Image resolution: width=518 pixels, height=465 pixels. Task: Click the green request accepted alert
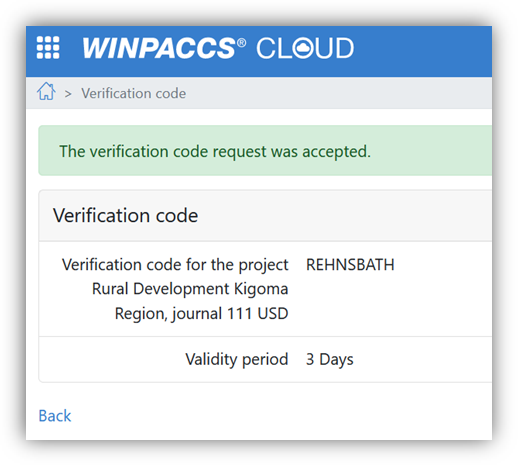[265, 151]
